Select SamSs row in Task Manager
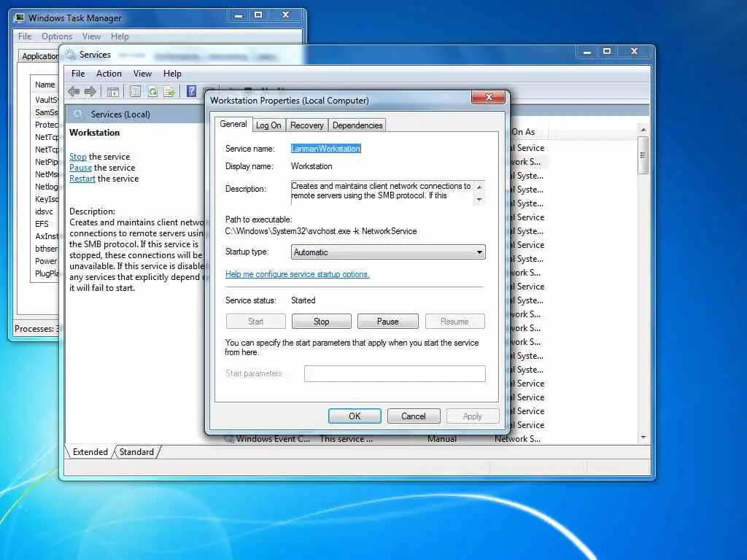This screenshot has width=747, height=560. 46,112
